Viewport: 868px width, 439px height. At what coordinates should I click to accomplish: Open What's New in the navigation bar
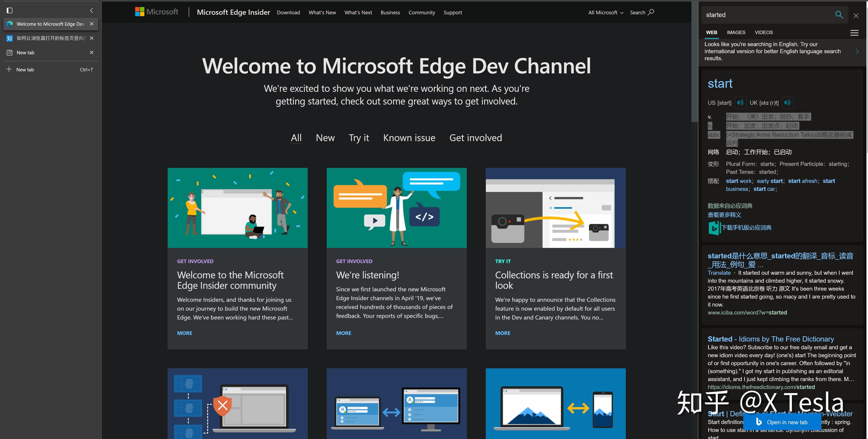click(322, 12)
